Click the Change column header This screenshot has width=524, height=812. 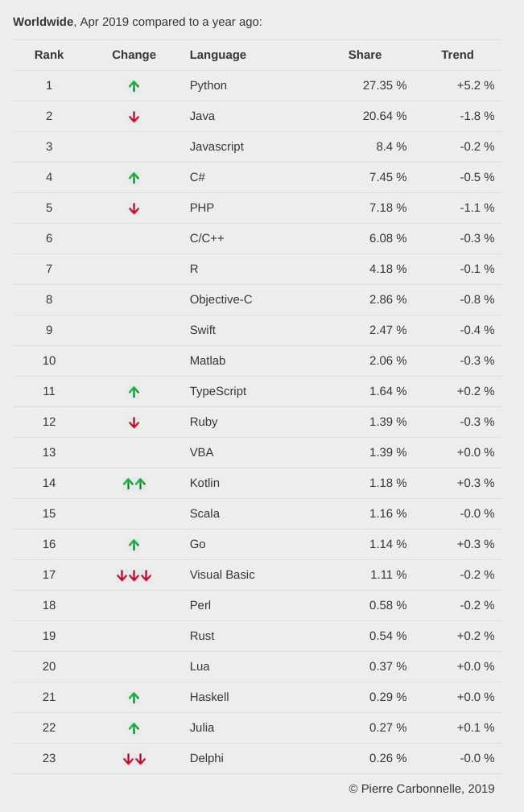(134, 55)
